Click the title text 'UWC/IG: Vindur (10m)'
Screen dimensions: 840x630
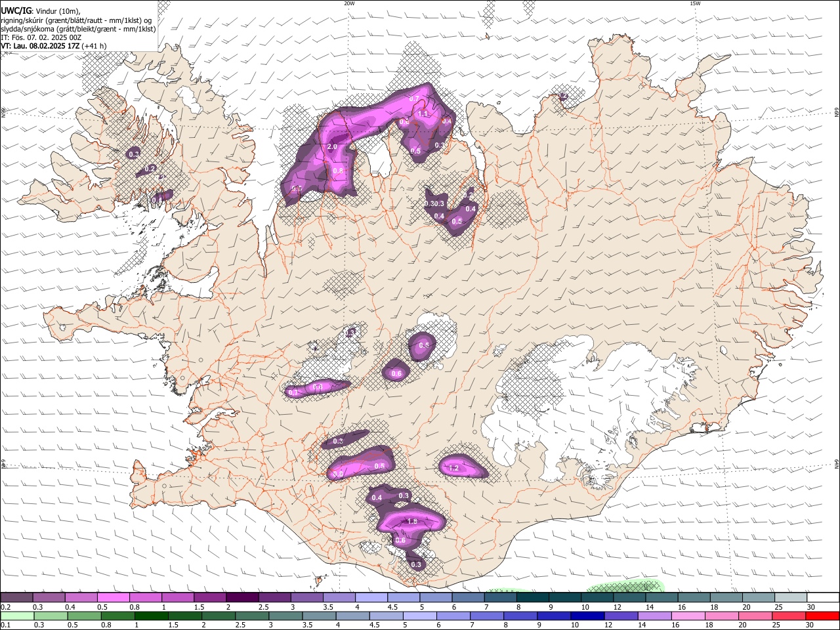(x=39, y=11)
